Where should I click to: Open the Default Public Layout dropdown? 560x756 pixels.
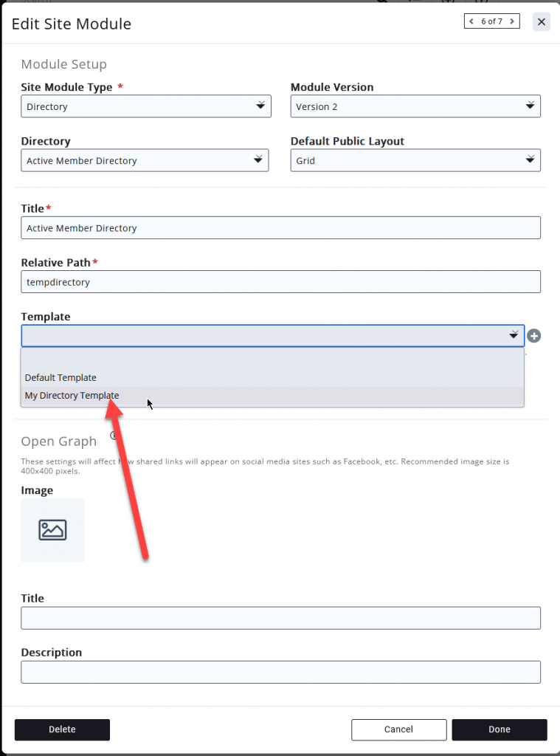(415, 160)
